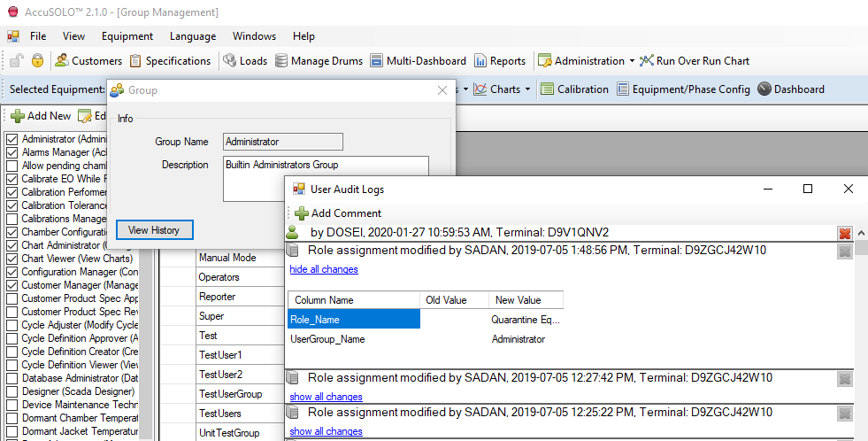Image resolution: width=868 pixels, height=441 pixels.
Task: Expand changes for the 12:27:42 PM log entry
Action: (x=326, y=396)
